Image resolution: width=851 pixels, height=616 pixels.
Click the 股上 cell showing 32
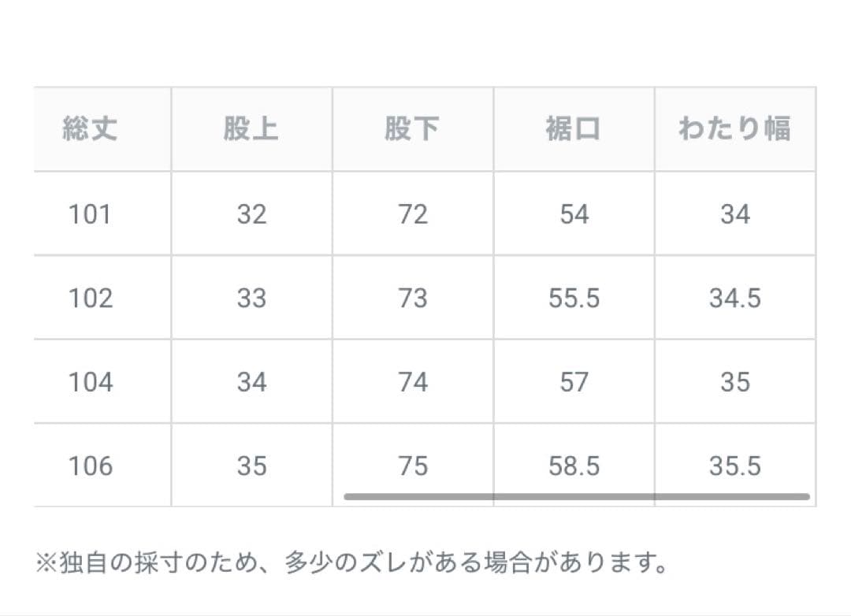pos(251,213)
